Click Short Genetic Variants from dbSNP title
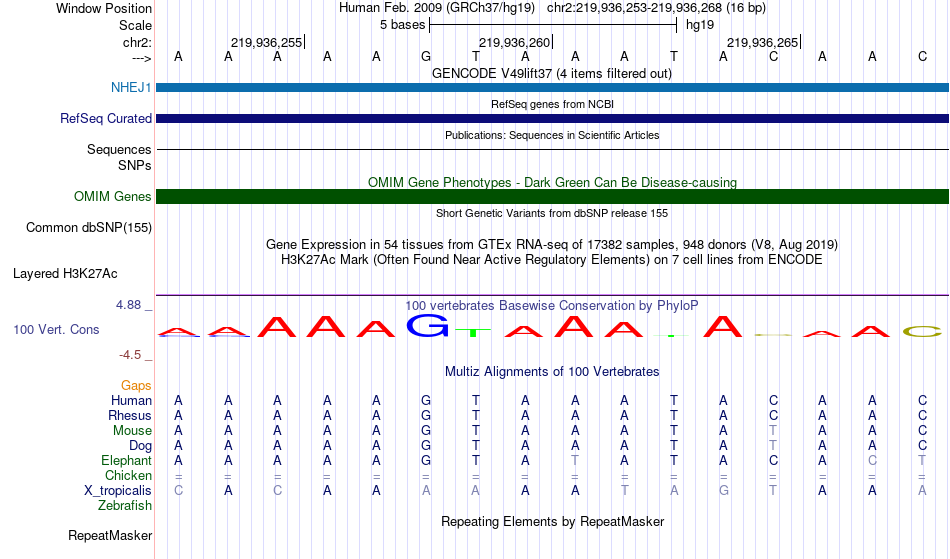950x559 pixels. coord(552,213)
